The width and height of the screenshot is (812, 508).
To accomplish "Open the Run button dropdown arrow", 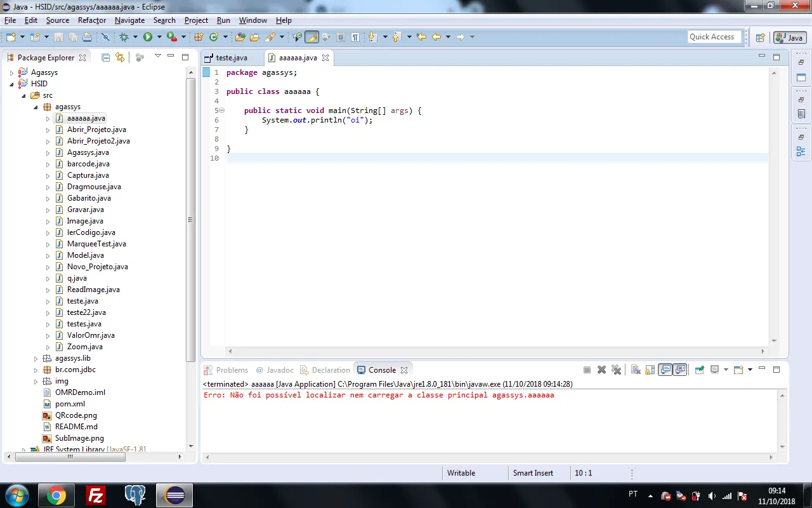I will pyautogui.click(x=158, y=37).
